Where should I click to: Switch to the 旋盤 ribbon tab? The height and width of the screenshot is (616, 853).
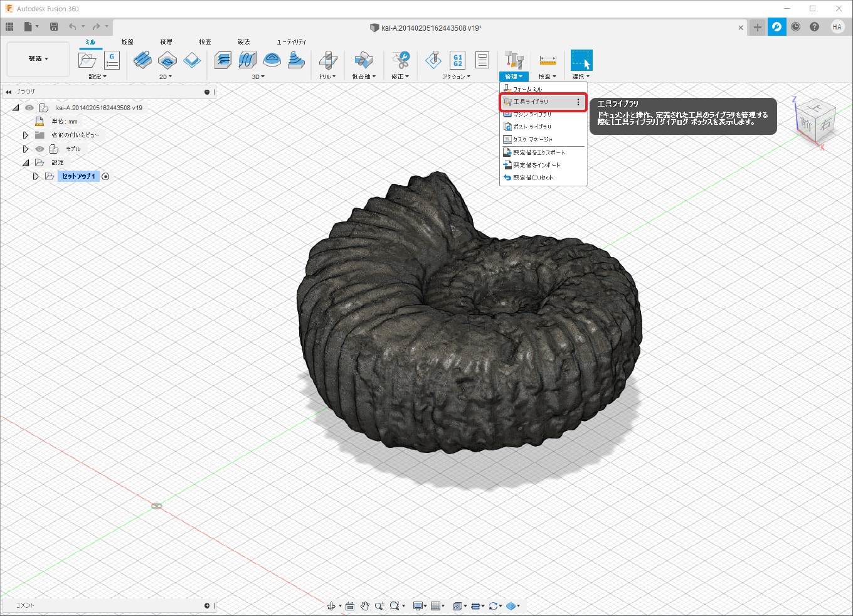click(127, 42)
